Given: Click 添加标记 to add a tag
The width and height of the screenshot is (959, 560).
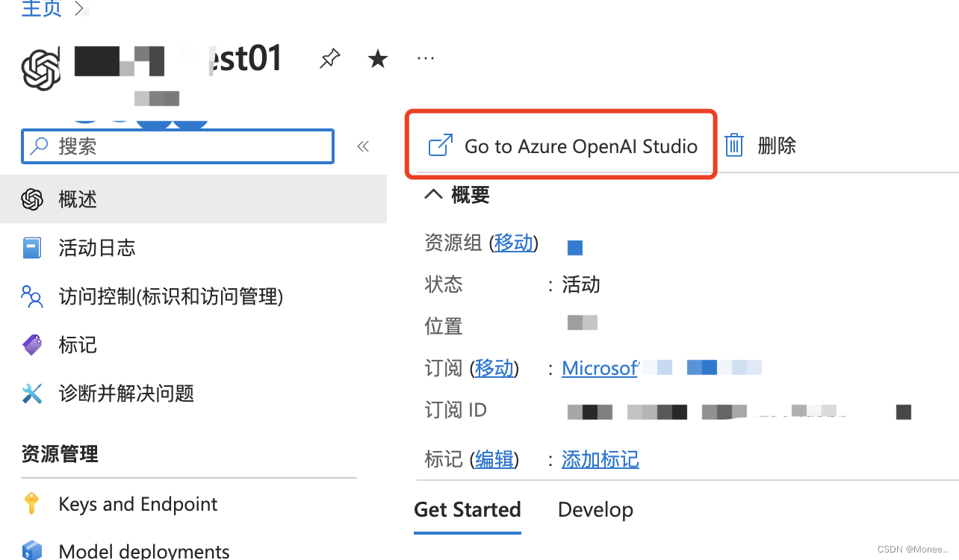Looking at the screenshot, I should point(600,460).
